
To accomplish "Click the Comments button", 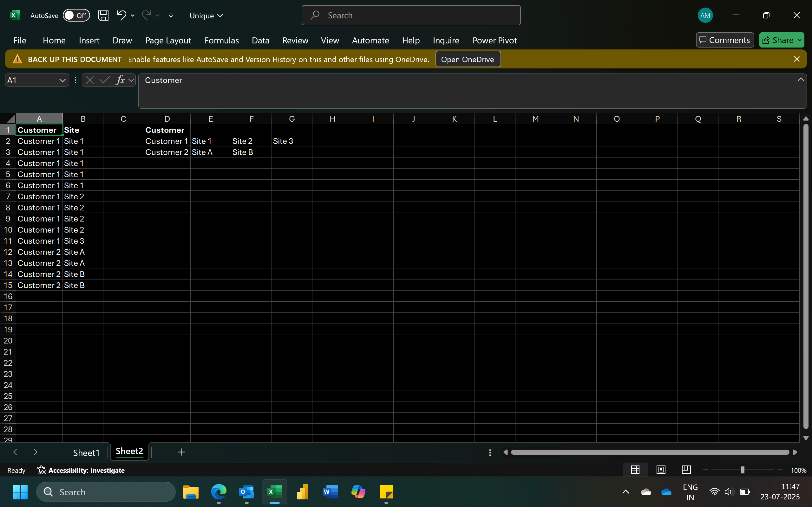I will (x=724, y=40).
